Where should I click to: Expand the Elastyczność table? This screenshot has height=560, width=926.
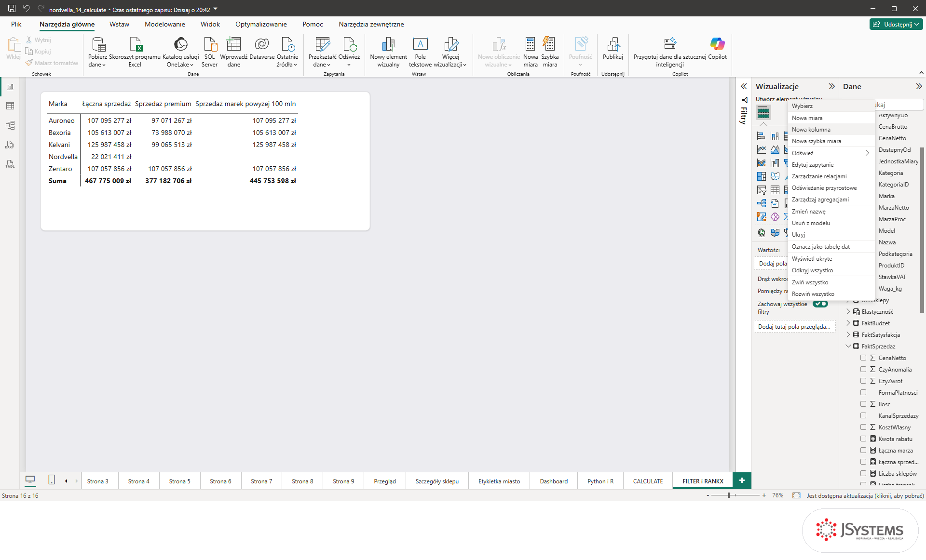click(x=848, y=311)
